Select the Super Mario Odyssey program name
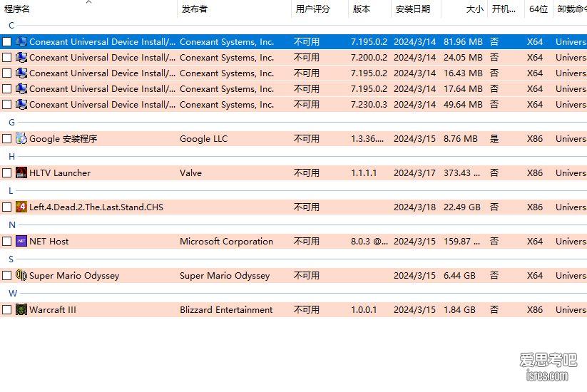Screen dimensions: 587x392 (74, 276)
